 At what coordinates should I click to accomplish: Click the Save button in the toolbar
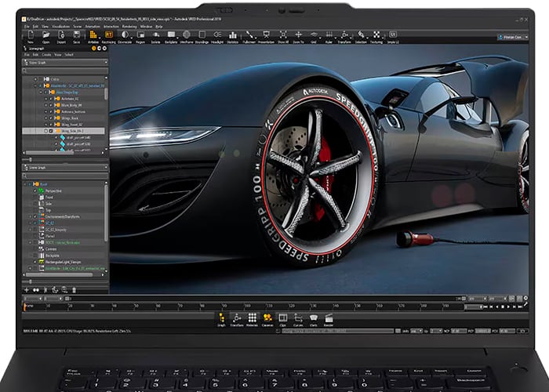point(75,36)
